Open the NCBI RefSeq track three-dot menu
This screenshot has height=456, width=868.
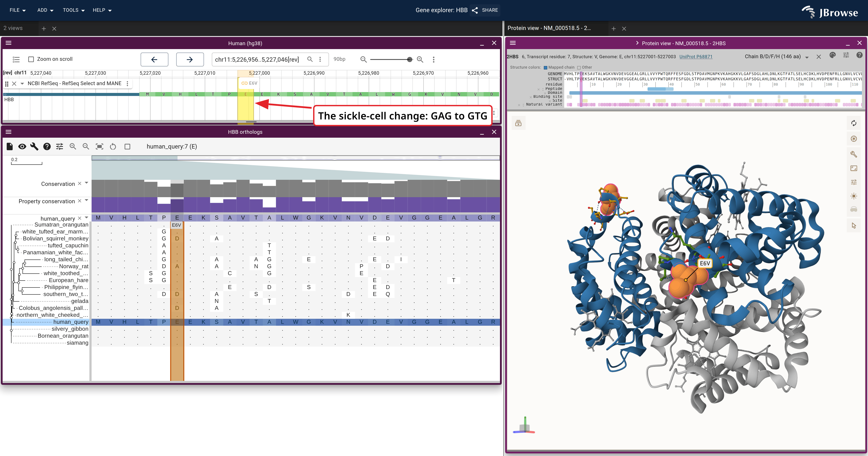[x=127, y=84]
